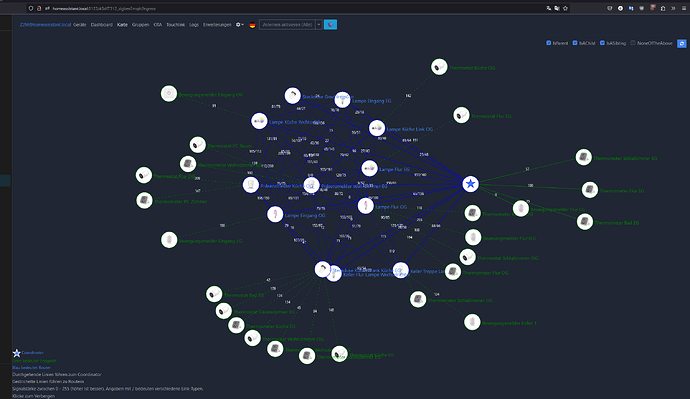This screenshot has width=690, height=399.
Task: Switch to the Dashboard page
Action: pos(102,25)
